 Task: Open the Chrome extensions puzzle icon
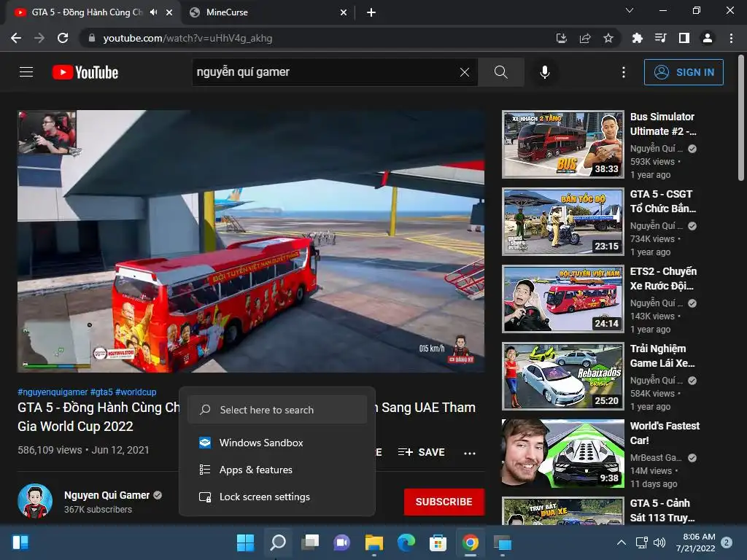pos(637,38)
